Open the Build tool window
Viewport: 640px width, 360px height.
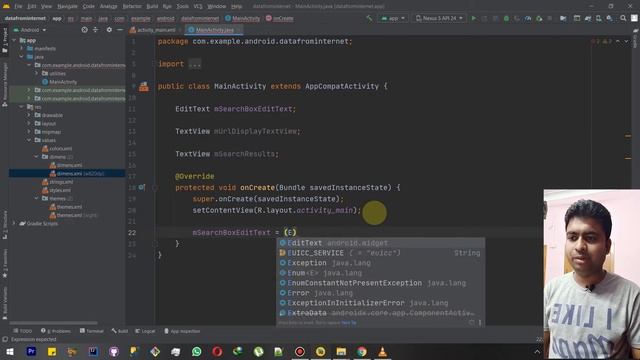120,331
